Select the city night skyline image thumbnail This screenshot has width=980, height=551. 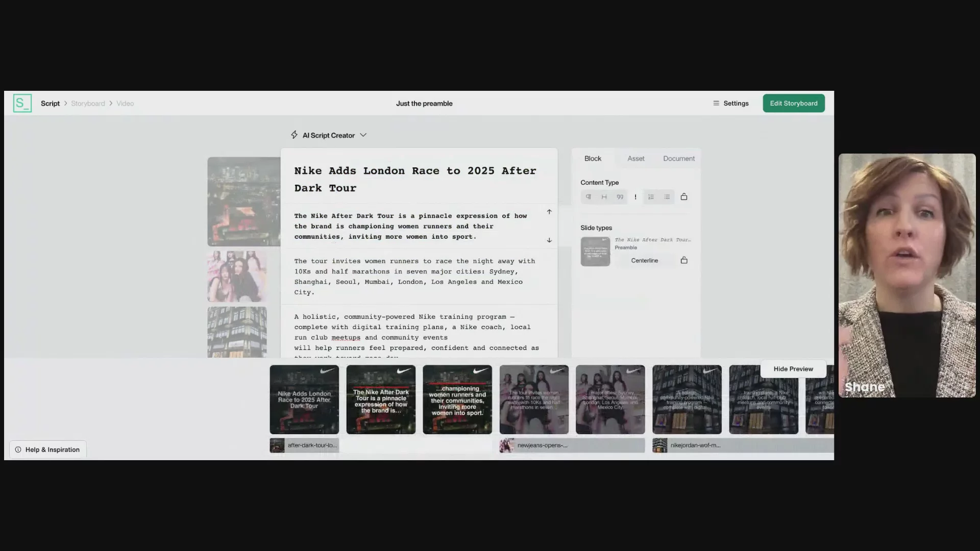pos(244,202)
